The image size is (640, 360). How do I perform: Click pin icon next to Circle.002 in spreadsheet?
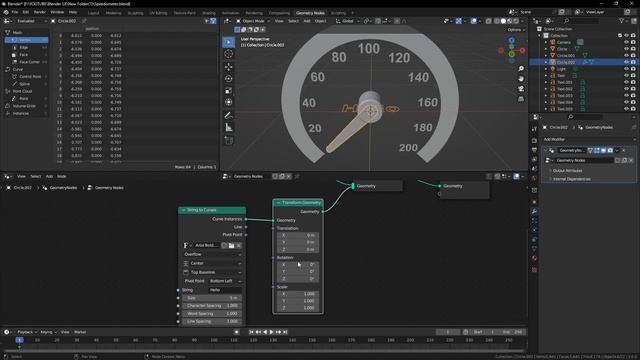[x=84, y=21]
